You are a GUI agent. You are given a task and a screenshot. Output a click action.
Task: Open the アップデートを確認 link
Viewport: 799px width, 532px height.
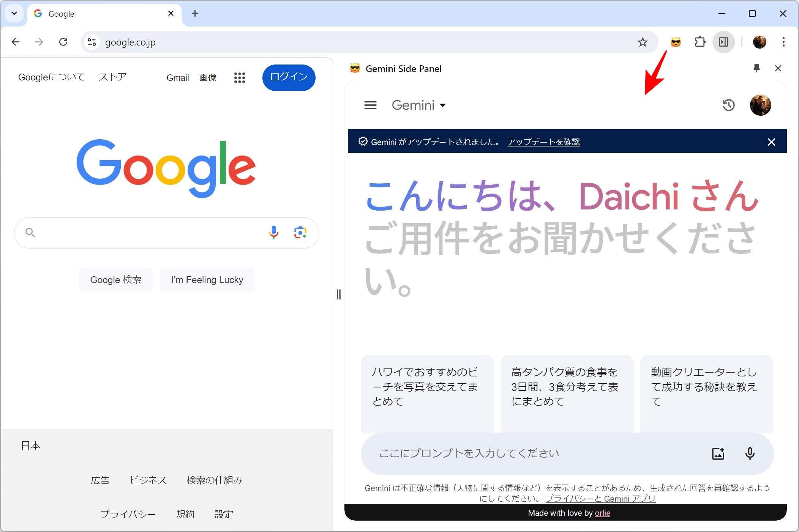pos(543,142)
